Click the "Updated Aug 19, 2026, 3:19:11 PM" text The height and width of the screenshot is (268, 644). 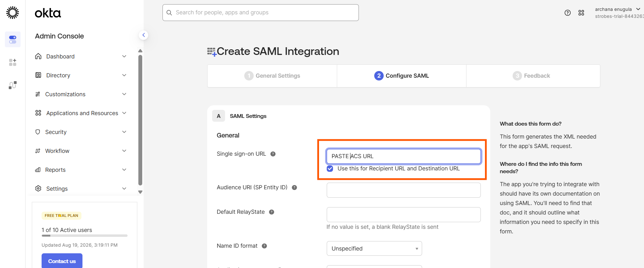[80, 245]
